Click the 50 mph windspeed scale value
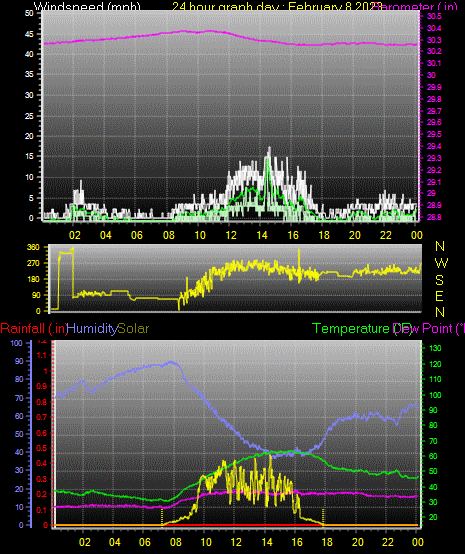This screenshot has width=465, height=554. tap(29, 13)
